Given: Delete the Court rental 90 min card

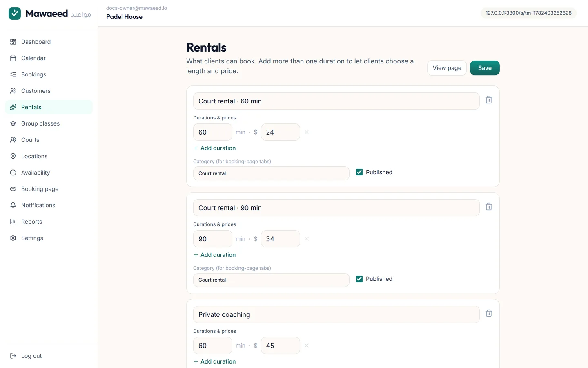Looking at the screenshot, I should [x=489, y=206].
